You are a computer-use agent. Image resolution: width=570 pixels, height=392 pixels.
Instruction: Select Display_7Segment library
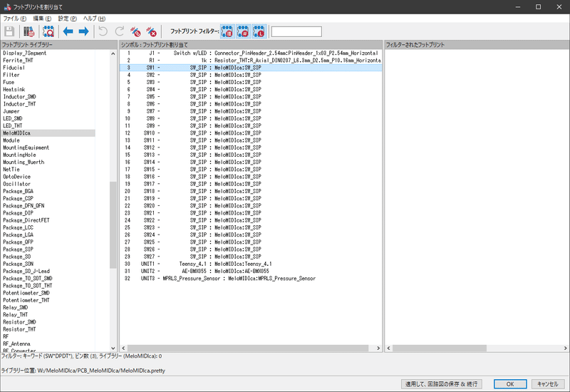click(x=25, y=53)
